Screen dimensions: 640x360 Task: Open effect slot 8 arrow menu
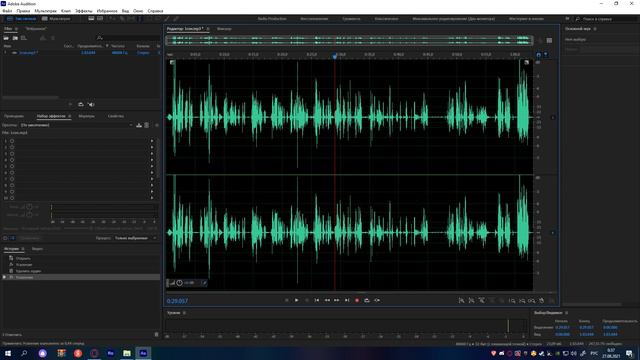click(152, 185)
